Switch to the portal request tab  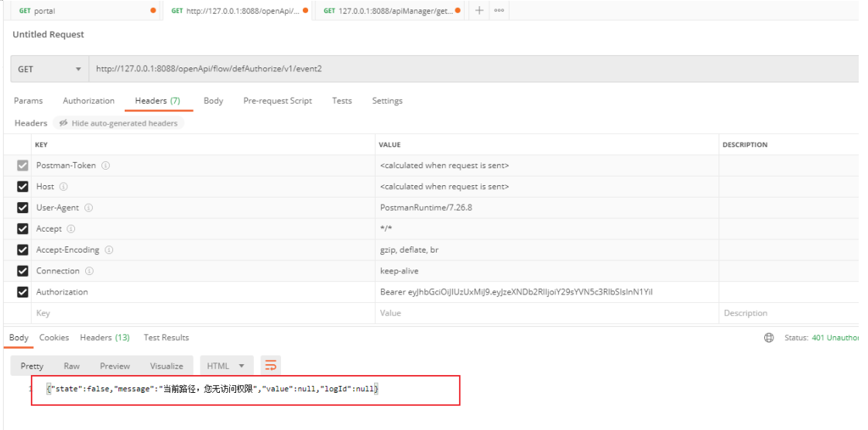coord(87,11)
